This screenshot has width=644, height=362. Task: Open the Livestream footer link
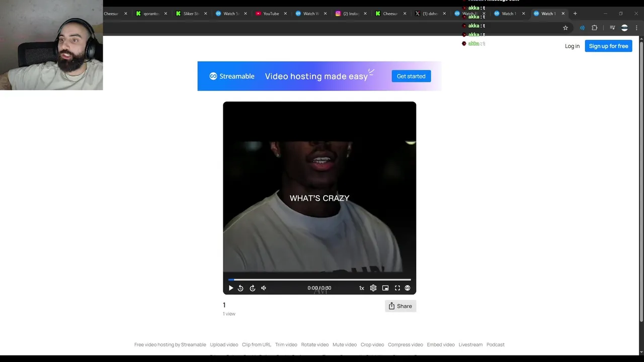[x=470, y=344]
